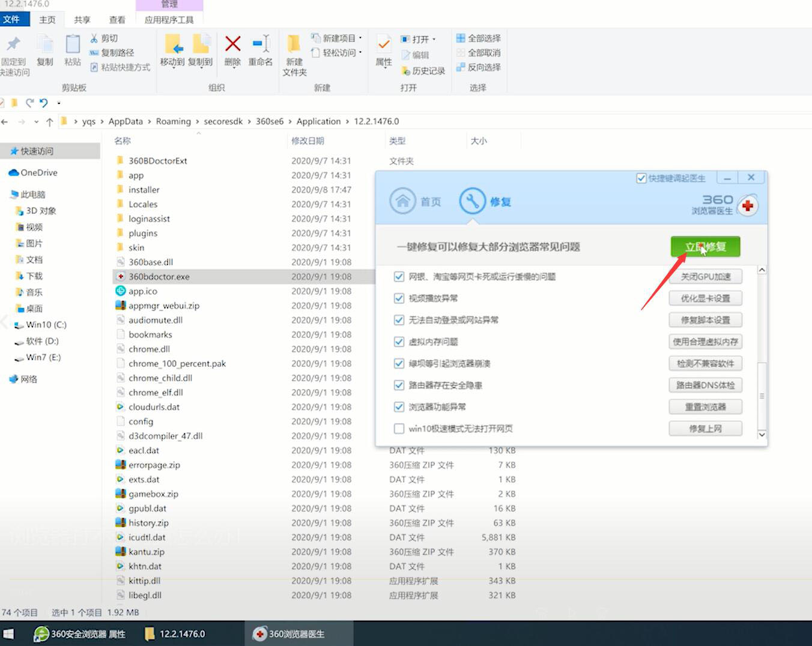812x646 pixels.
Task: Click the Close GPU Acceleration (关闭GPU加速) button
Action: click(705, 277)
